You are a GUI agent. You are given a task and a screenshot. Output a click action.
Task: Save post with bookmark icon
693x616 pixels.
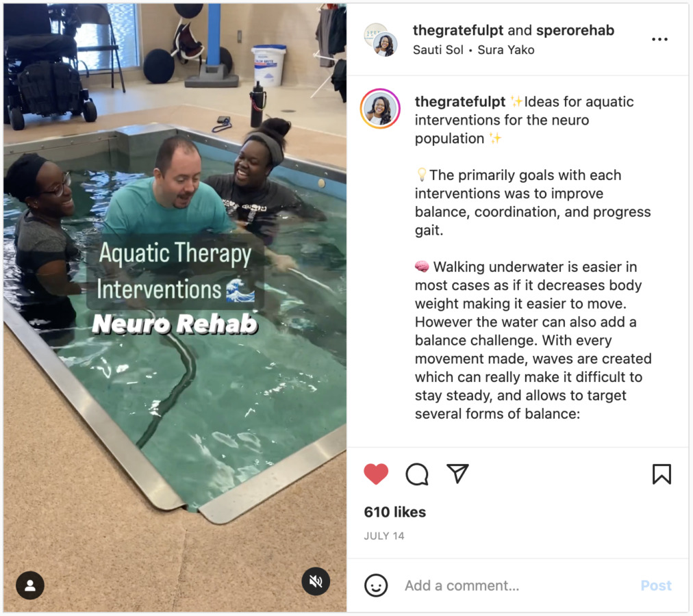pos(661,474)
